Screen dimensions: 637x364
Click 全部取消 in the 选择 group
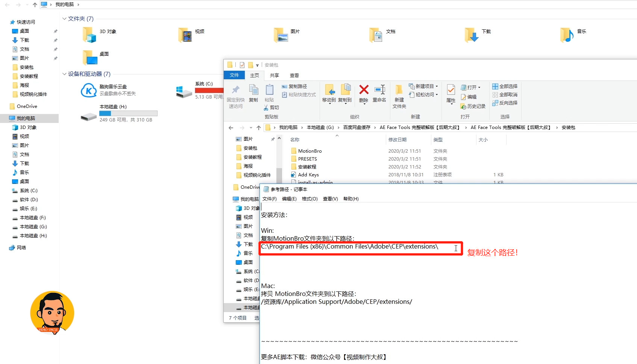tap(505, 95)
